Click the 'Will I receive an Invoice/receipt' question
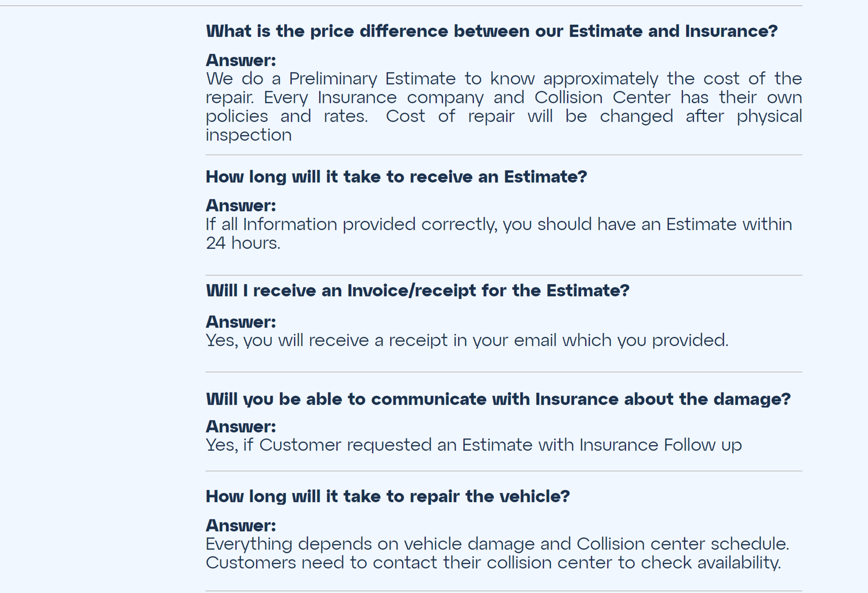Viewport: 868px width, 593px height. click(x=418, y=290)
